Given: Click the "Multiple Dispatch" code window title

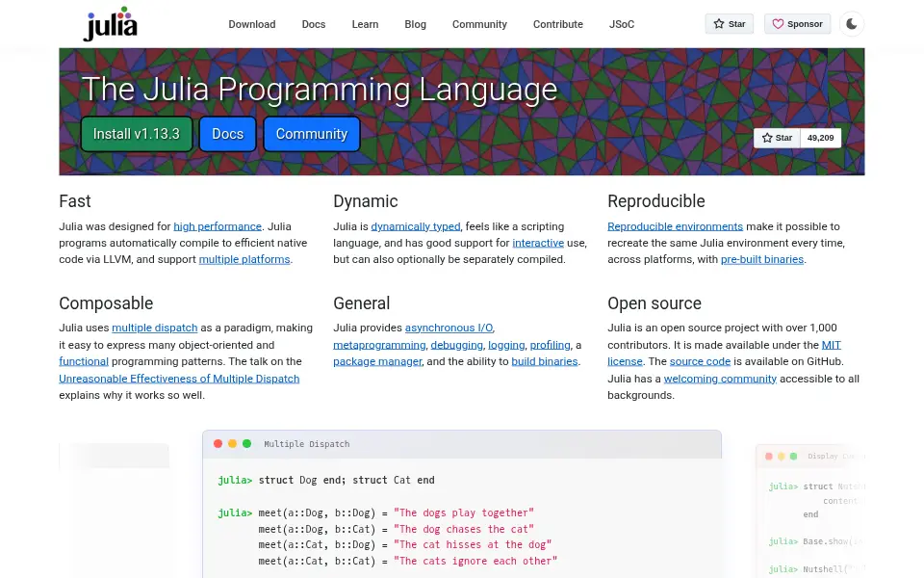Looking at the screenshot, I should (306, 444).
